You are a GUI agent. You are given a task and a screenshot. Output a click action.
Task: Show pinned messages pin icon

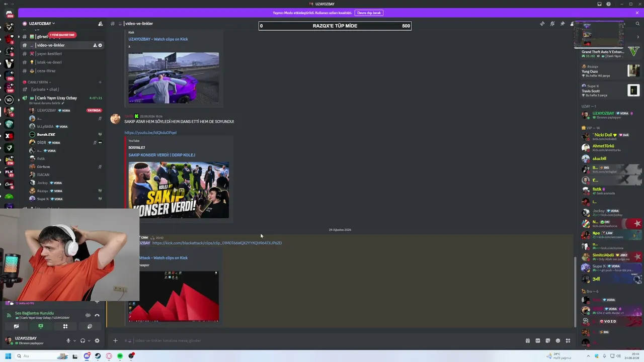click(x=562, y=24)
